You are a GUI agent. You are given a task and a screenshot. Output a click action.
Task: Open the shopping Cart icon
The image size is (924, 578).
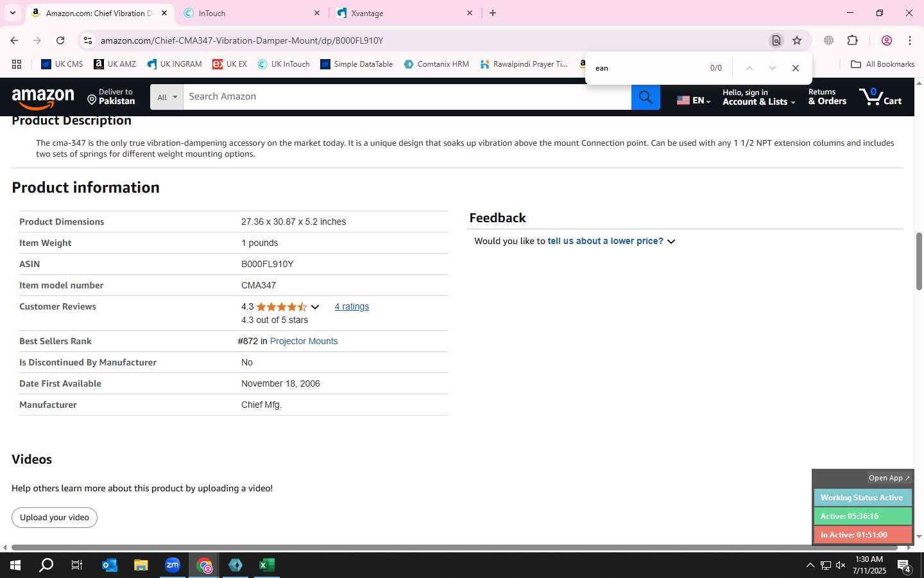coord(880,97)
